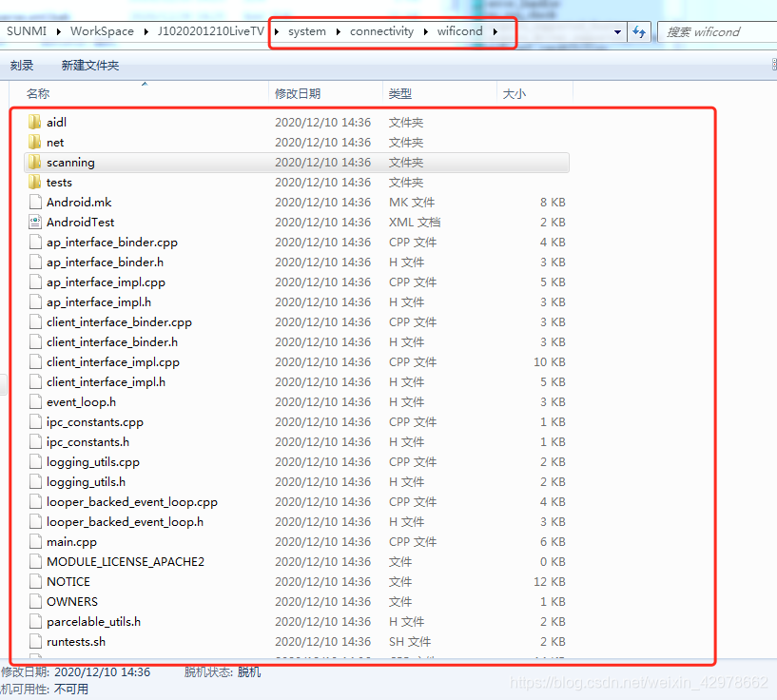This screenshot has height=700, width=777.
Task: Sort by the 大小 column header
Action: [x=534, y=93]
